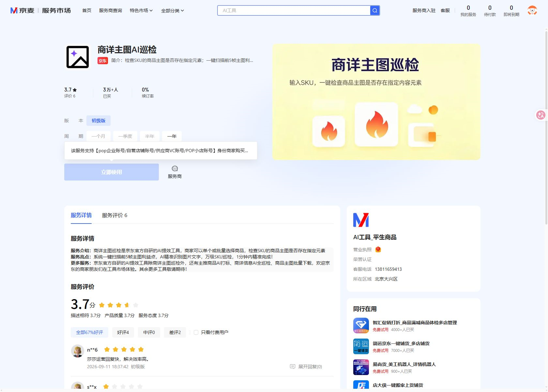The image size is (548, 392).
Task: Go to 首页 in the navigation
Action: coord(87,10)
